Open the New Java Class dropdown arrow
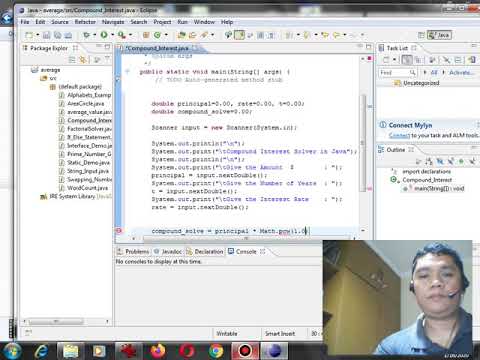The width and height of the screenshot is (480, 360). (166, 35)
